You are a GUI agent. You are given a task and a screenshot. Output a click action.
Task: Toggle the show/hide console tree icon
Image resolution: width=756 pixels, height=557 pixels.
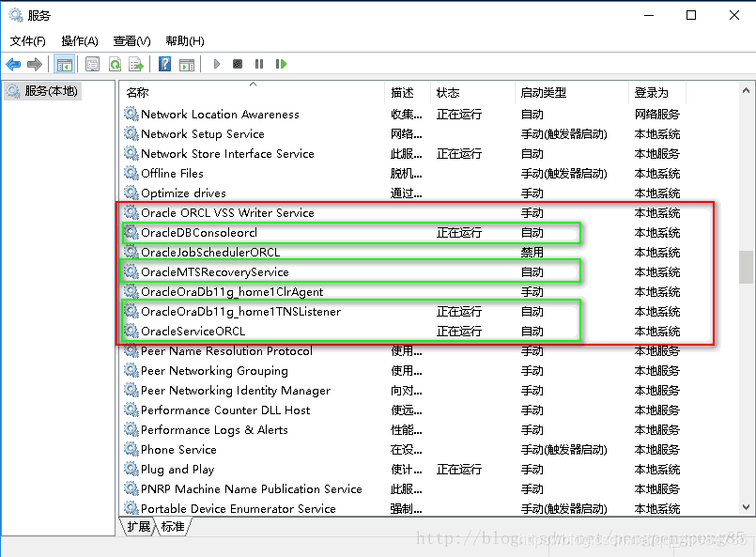pos(64,64)
